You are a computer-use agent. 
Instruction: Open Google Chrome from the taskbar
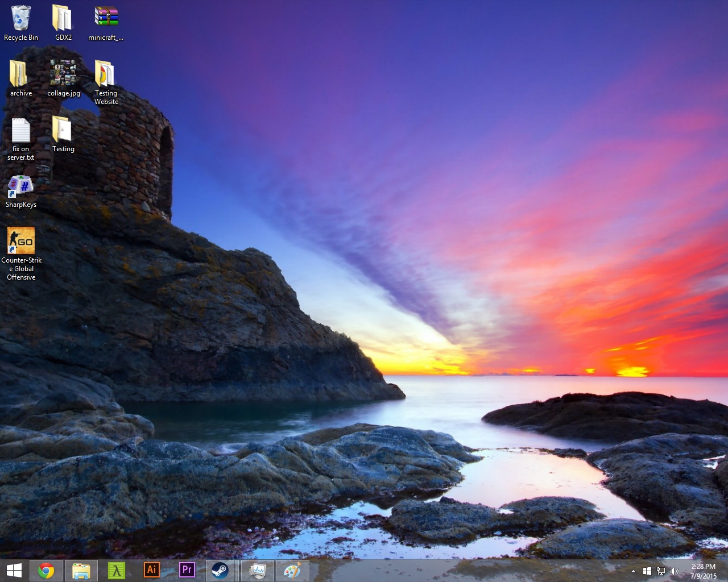coord(46,570)
